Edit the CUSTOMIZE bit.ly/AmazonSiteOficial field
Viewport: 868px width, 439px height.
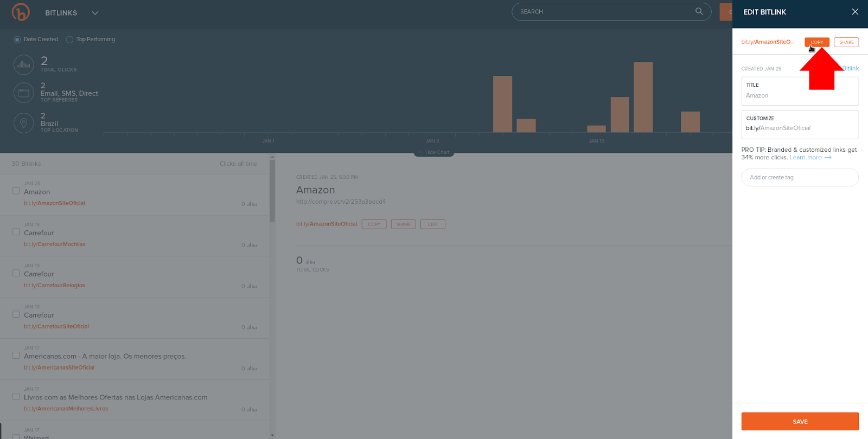[800, 125]
